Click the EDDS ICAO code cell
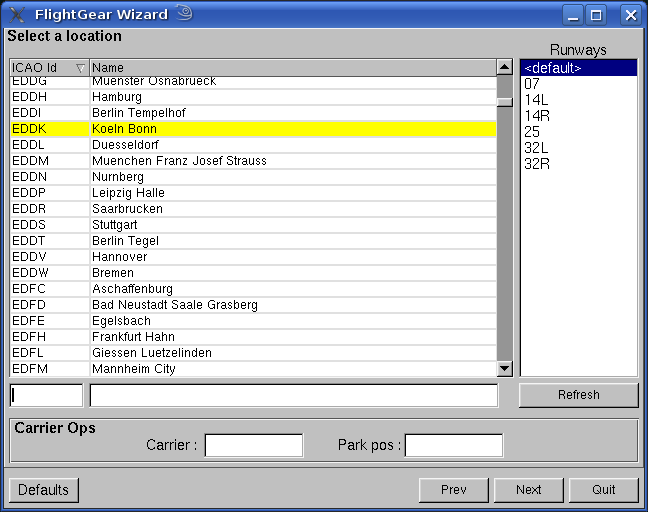 [x=50, y=225]
